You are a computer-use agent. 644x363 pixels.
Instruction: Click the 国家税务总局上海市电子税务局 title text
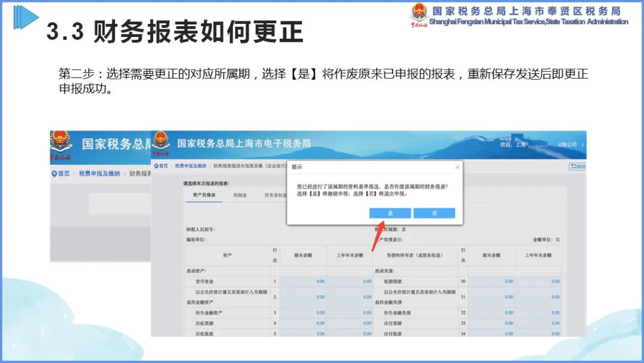point(244,143)
